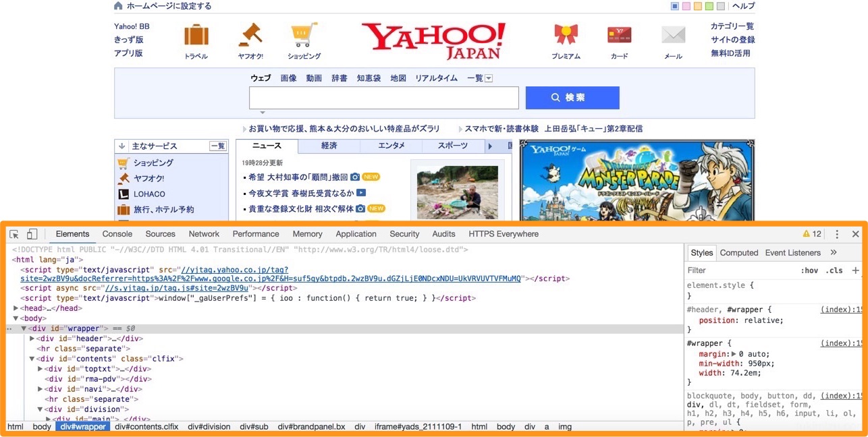
Task: Open the Network tab
Action: click(x=204, y=234)
